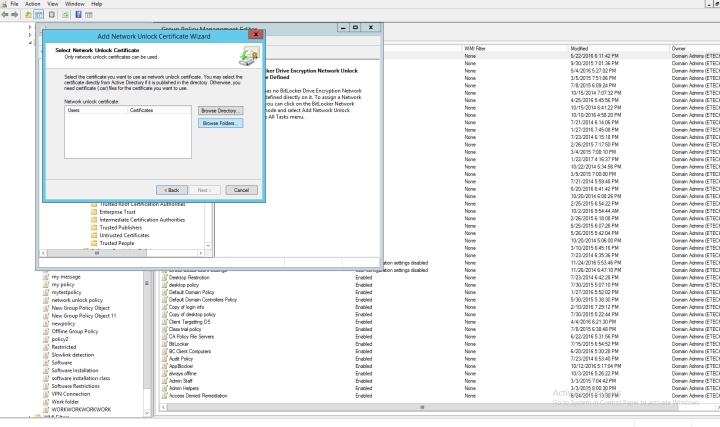Click the GPO icon beside Desktop Restriction
This screenshot has height=427, width=720.
coord(164,278)
